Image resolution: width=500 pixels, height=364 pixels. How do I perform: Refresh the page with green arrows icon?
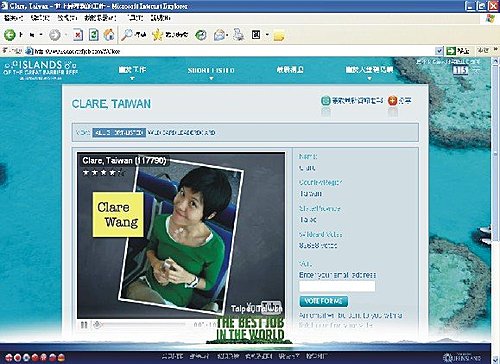pos(94,35)
